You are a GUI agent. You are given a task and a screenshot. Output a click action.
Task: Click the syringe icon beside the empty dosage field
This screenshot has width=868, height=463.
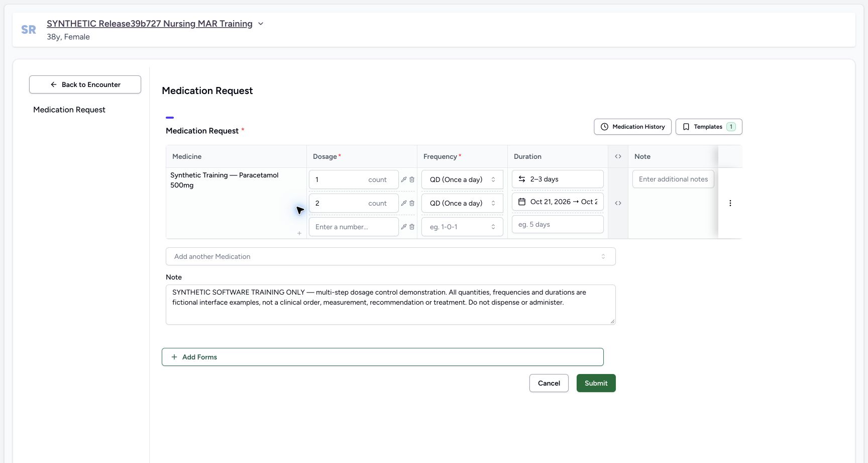[x=404, y=227]
